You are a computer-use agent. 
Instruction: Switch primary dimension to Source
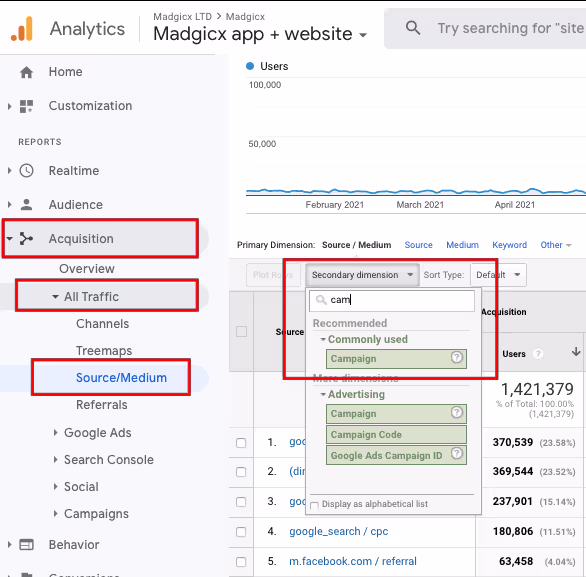[x=418, y=245]
